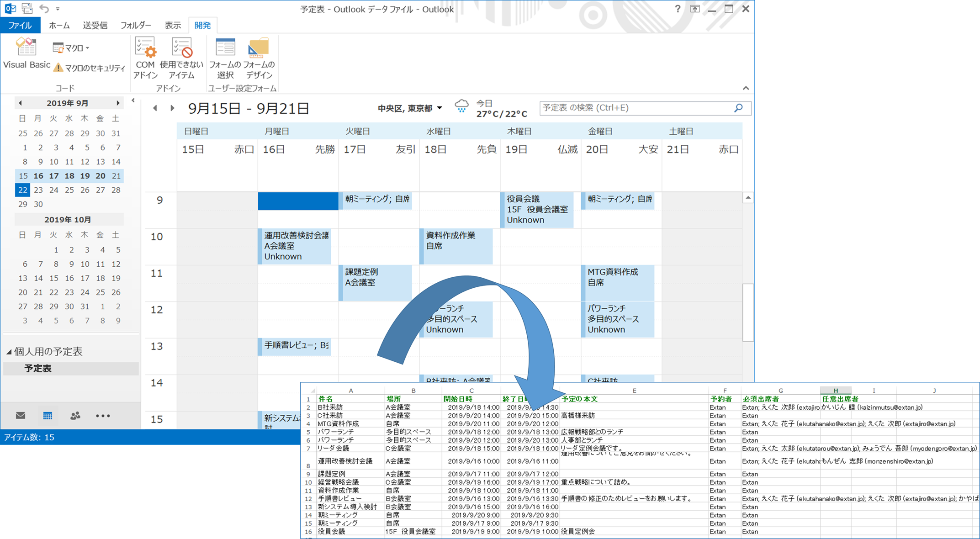Click the search magnifier icon
Image resolution: width=980 pixels, height=539 pixels.
[738, 108]
